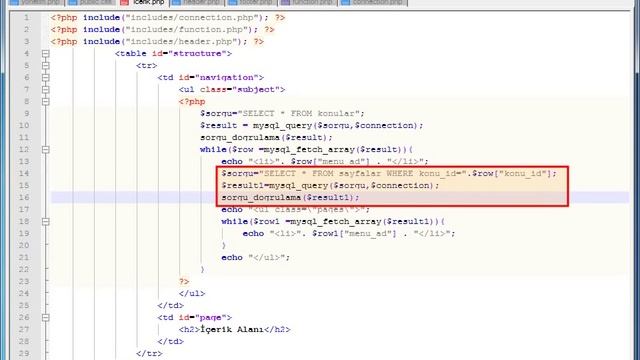Screen dimensions: 640x360
Task: Click the <td id="navigation"> tag text
Action: click(211, 78)
